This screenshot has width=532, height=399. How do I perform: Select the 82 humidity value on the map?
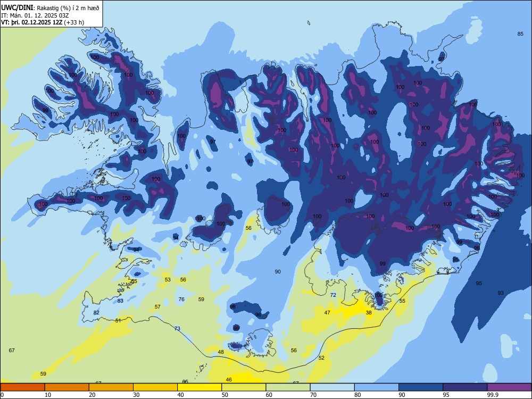[x=96, y=312]
